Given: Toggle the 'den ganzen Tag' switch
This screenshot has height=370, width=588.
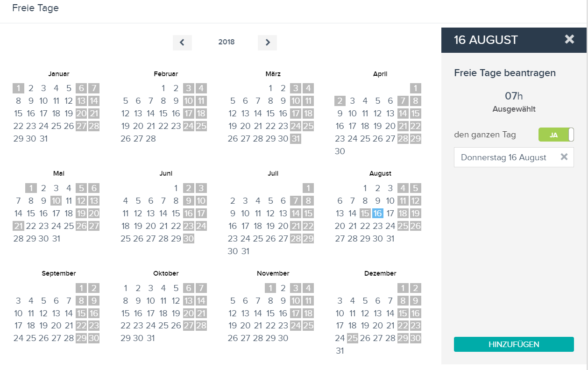Looking at the screenshot, I should pyautogui.click(x=556, y=135).
